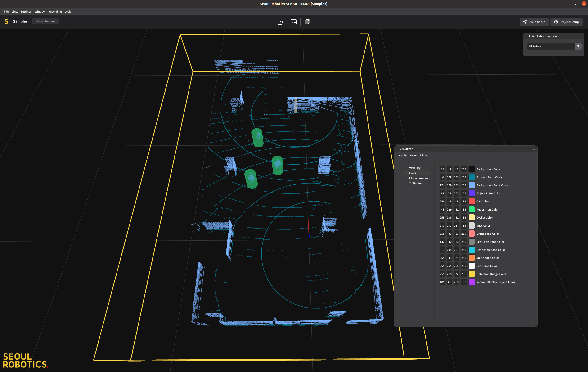Click the recording tape toolbar icon
Viewport: 588px width, 372px height.
[x=293, y=22]
